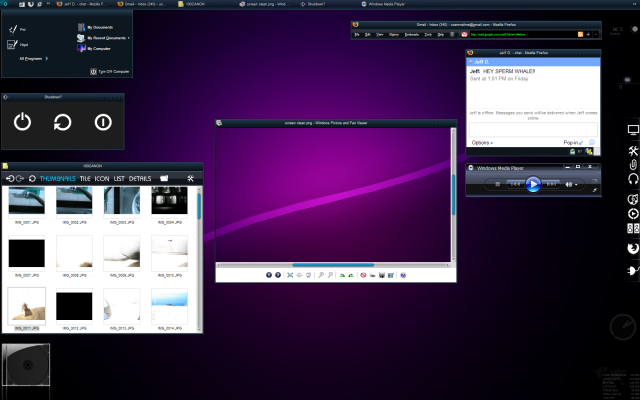Open the Tools menu in Firefox
Viewport: 640px width, 400px height.
point(428,35)
